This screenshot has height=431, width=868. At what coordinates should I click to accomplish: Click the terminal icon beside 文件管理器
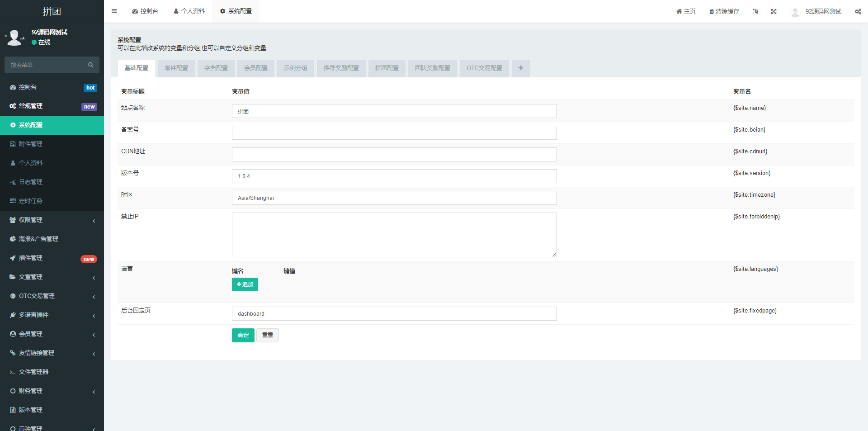tap(13, 372)
